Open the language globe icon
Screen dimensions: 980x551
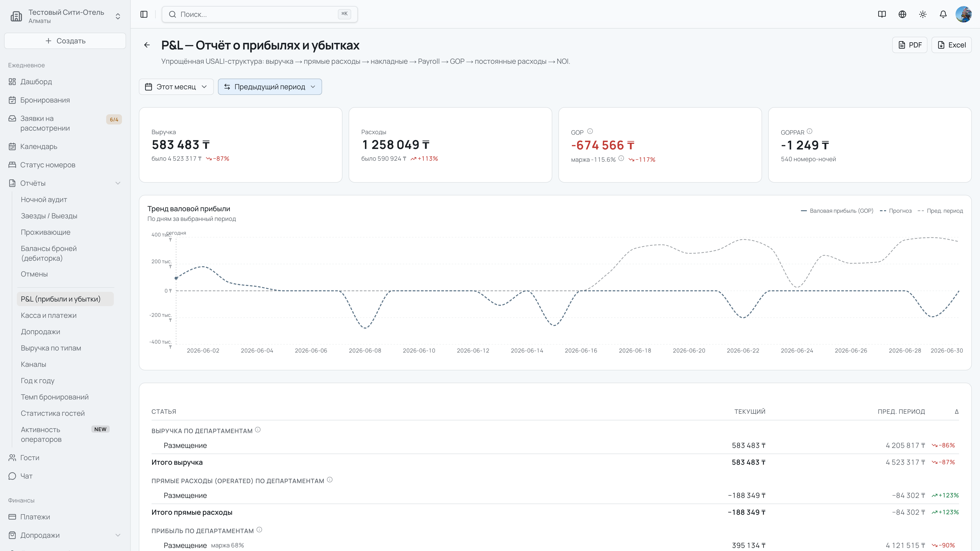coord(902,15)
